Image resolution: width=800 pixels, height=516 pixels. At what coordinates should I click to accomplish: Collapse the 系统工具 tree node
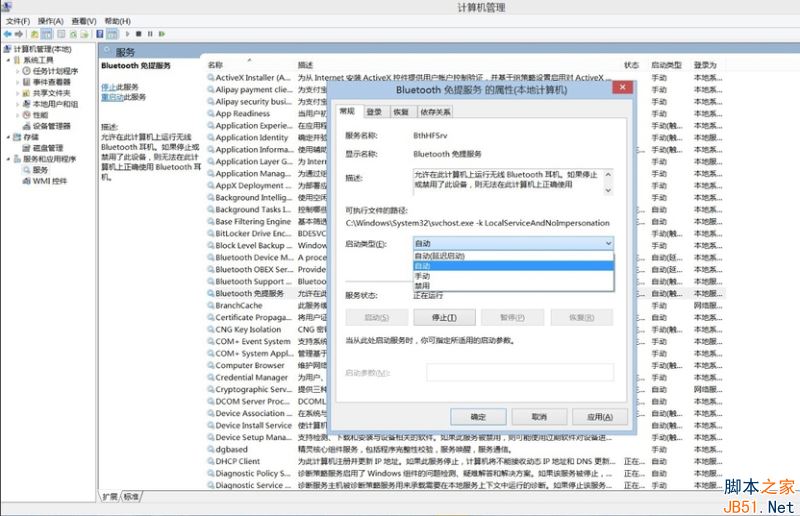point(8,60)
